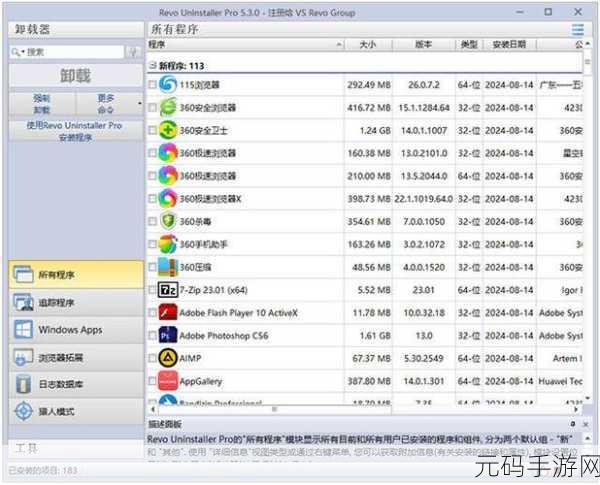Image resolution: width=600 pixels, height=485 pixels.
Task: Sort by the 类型 column header
Action: pyautogui.click(x=469, y=45)
